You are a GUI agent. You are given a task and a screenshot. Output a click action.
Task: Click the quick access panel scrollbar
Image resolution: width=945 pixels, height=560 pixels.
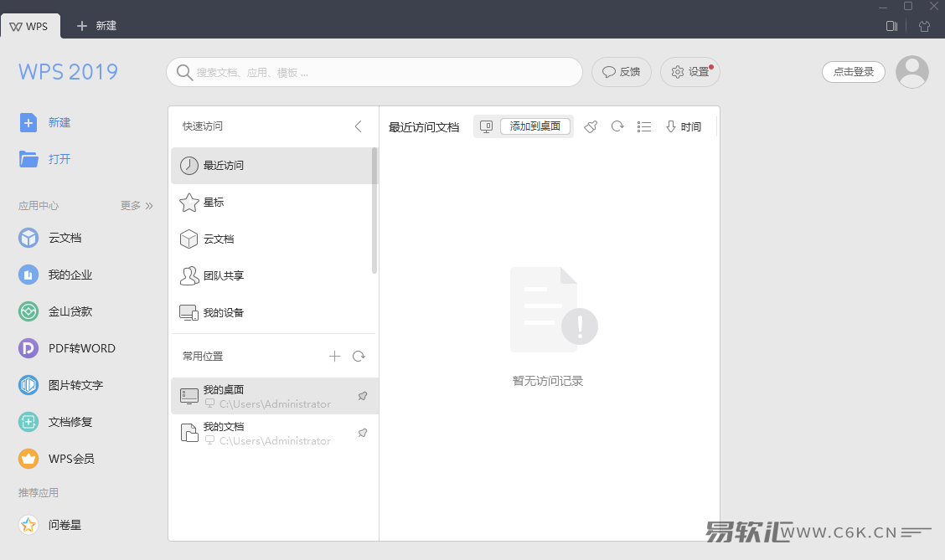click(x=374, y=211)
